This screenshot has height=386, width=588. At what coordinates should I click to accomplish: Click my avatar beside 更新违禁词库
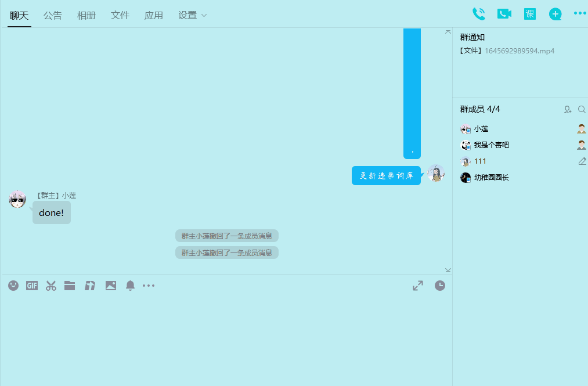(436, 173)
